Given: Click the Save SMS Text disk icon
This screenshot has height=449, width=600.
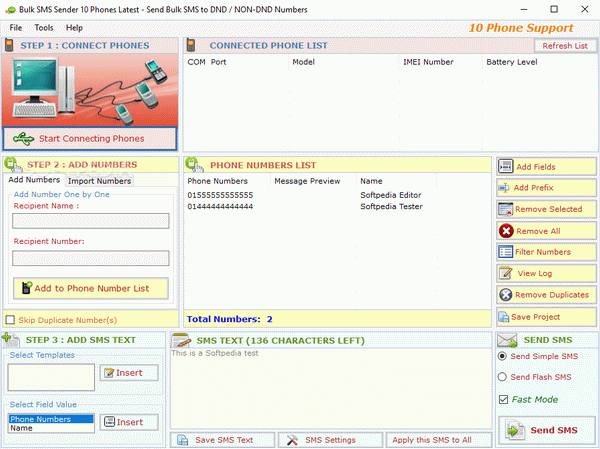Looking at the screenshot, I should pos(183,440).
